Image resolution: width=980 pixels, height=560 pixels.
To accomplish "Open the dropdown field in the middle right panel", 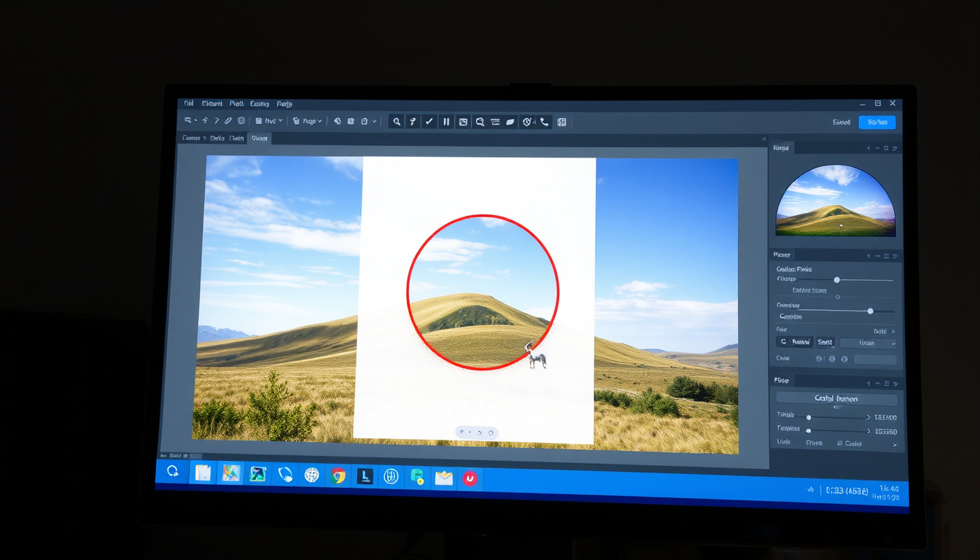I will 868,343.
